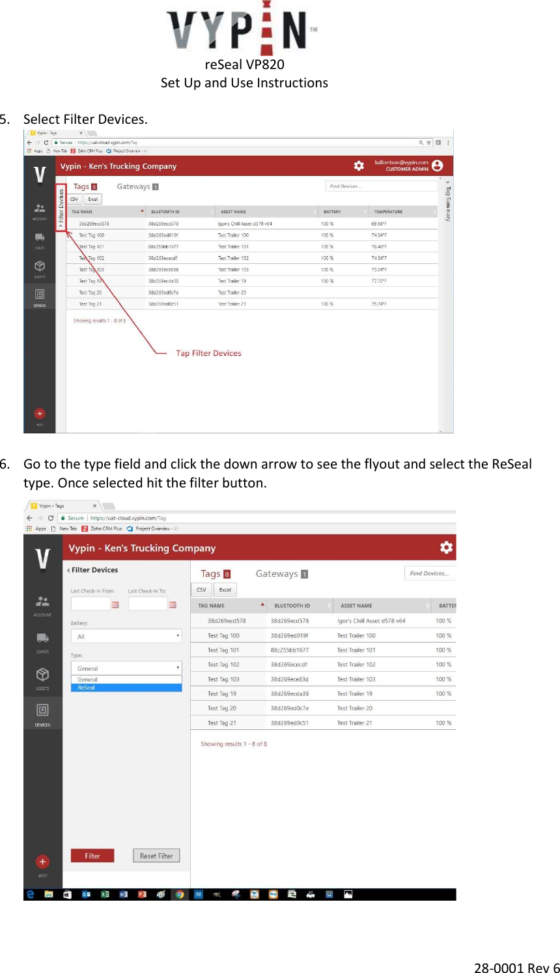Reload page in step 6 screenshot browser
The width and height of the screenshot is (560, 973).
(51, 518)
